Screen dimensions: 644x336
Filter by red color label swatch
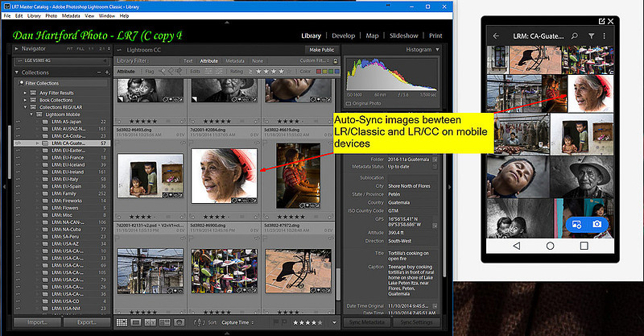pyautogui.click(x=319, y=72)
